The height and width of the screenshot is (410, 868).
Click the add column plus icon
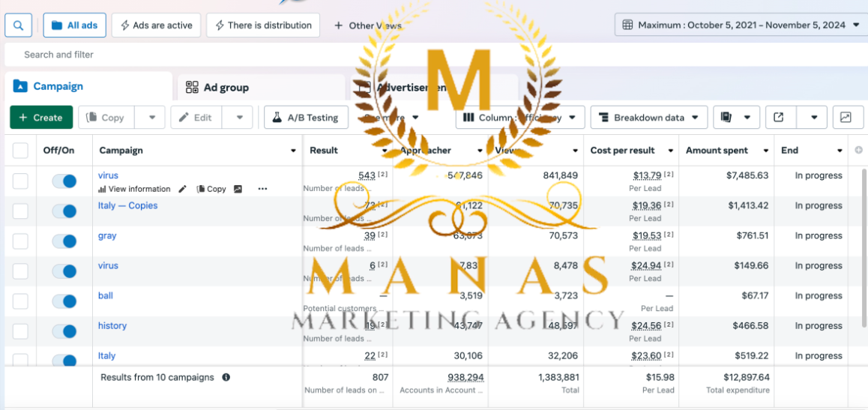coord(858,150)
